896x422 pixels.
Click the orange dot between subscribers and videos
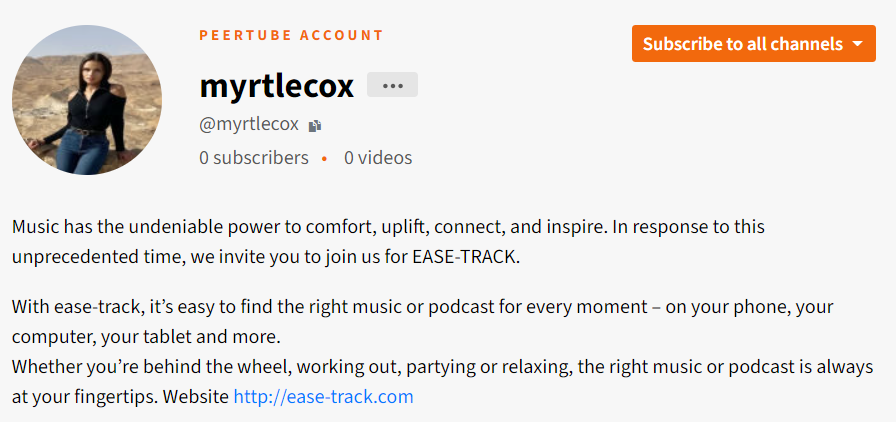point(324,159)
